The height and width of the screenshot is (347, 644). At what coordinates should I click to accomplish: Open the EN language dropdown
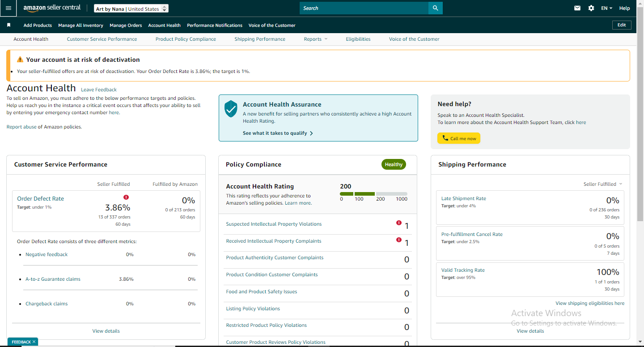[607, 8]
